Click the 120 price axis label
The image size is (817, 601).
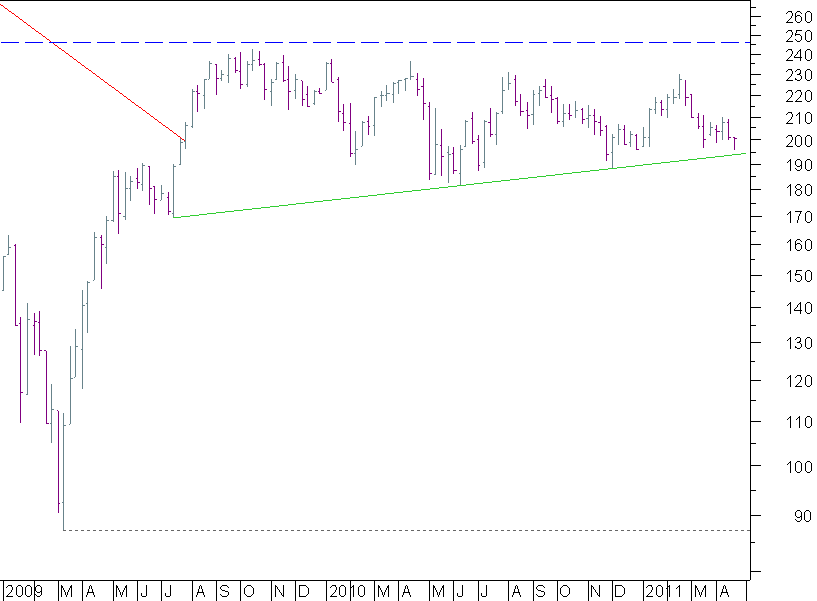coord(799,381)
